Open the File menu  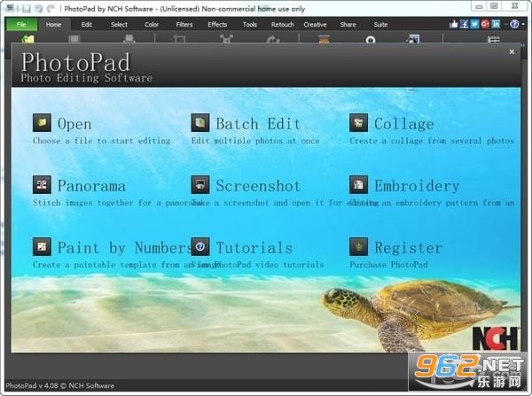click(x=21, y=25)
